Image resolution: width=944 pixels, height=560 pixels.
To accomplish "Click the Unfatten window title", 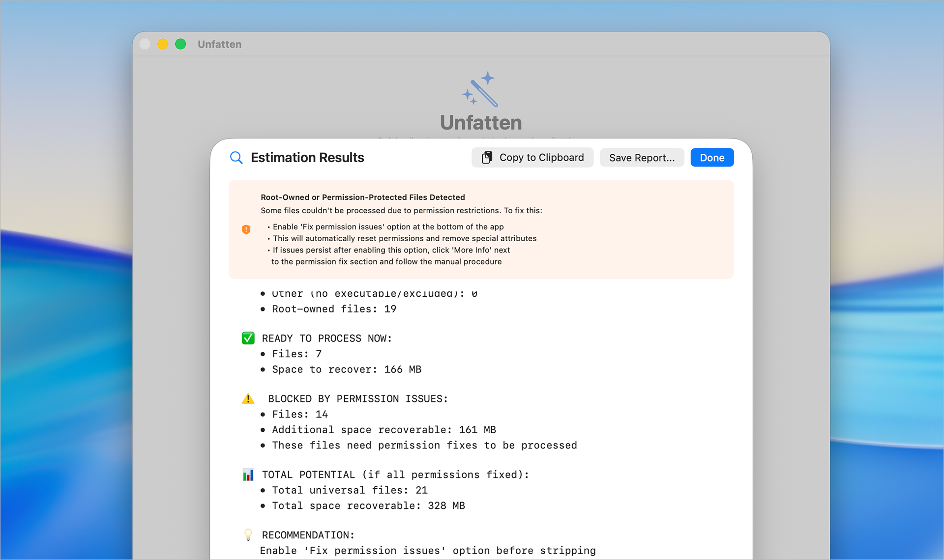I will (219, 44).
